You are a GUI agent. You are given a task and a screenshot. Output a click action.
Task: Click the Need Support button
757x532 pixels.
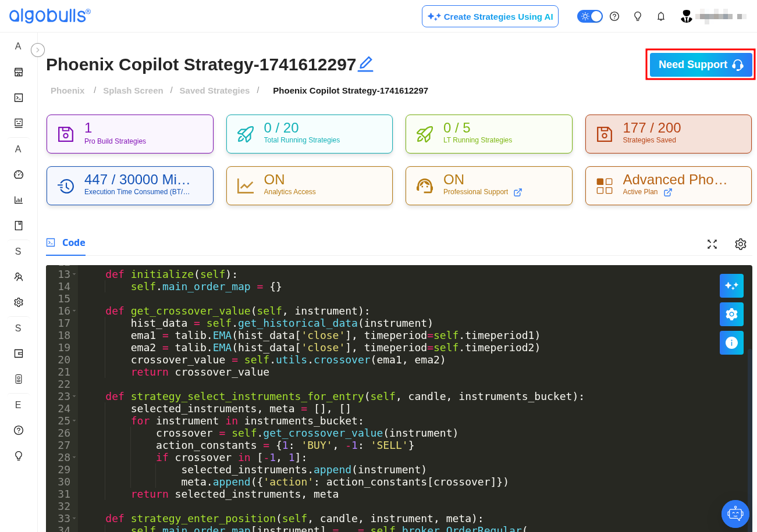701,65
